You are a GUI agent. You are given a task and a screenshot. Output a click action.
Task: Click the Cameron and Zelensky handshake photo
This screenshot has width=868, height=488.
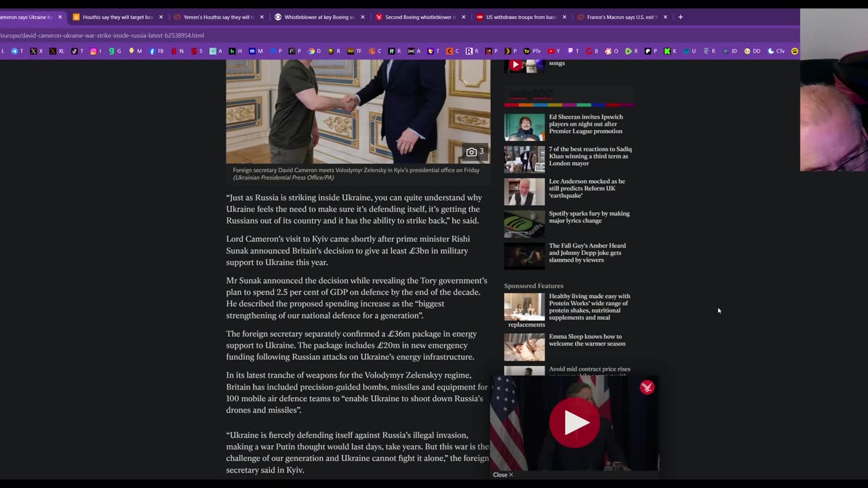pos(358,111)
